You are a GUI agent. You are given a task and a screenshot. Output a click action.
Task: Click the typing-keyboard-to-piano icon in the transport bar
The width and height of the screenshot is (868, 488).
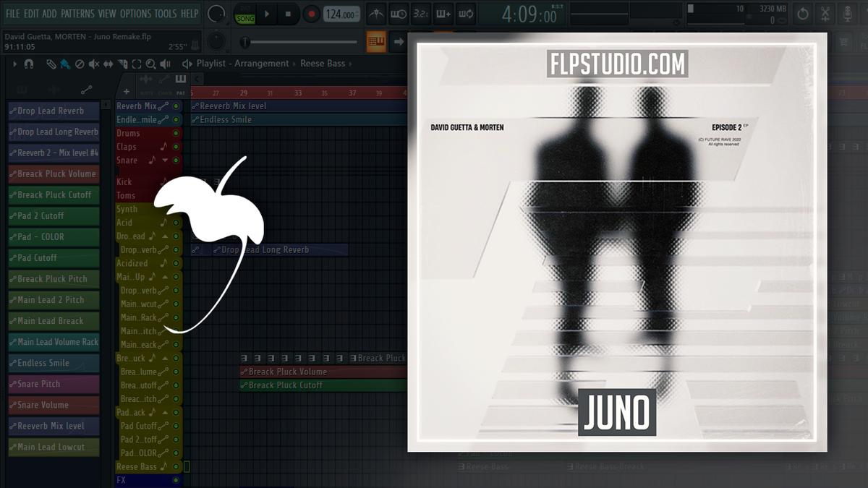(x=443, y=13)
